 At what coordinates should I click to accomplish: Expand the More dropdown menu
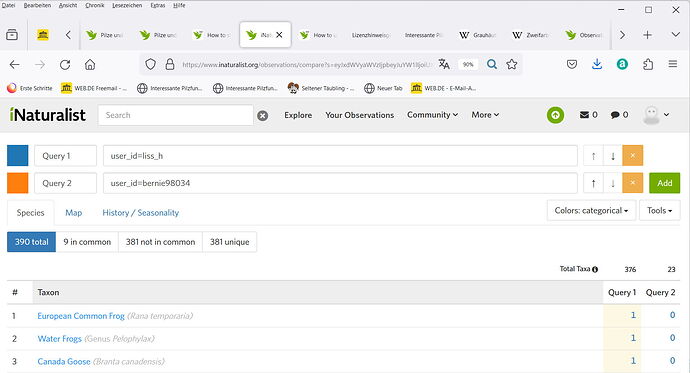tap(485, 115)
